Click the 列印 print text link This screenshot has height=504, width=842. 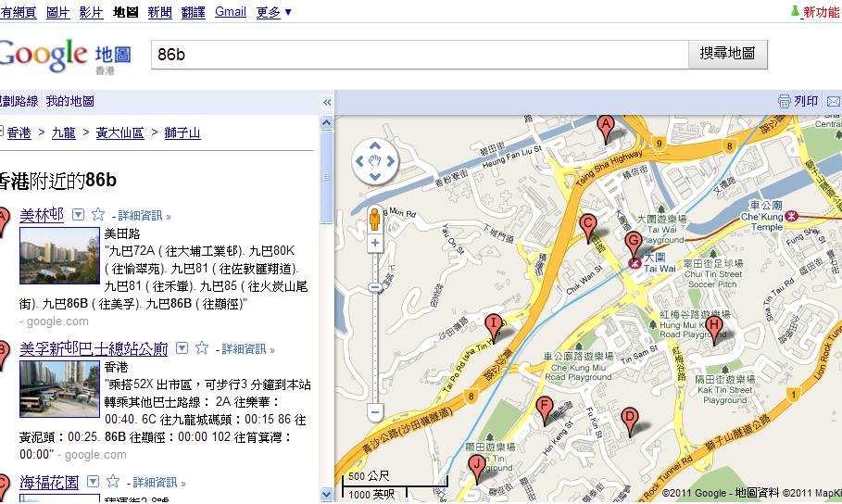[806, 101]
